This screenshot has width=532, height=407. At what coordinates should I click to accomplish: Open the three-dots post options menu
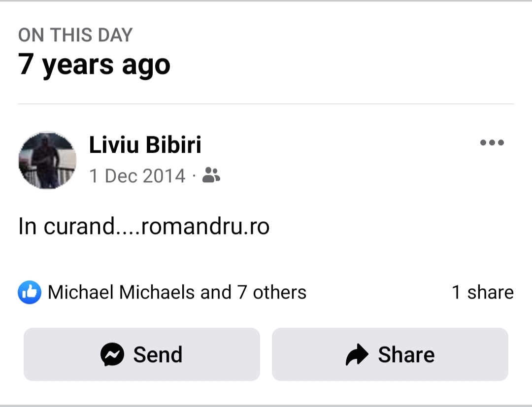coord(492,143)
